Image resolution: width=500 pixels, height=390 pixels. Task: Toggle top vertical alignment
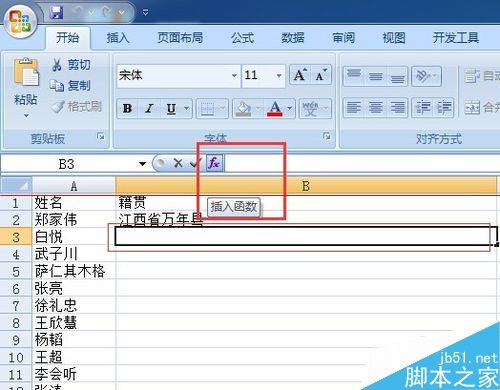click(354, 76)
